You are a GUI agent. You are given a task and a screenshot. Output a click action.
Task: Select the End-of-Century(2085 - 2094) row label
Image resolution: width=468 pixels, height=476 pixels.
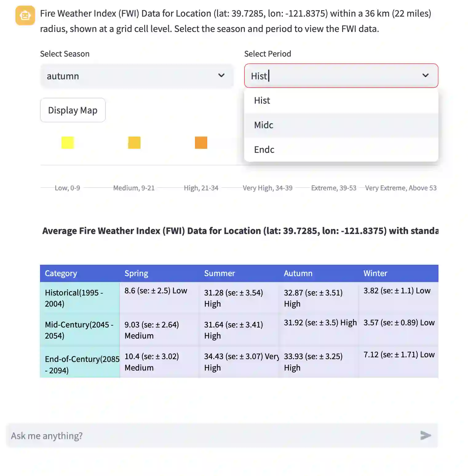(80, 362)
